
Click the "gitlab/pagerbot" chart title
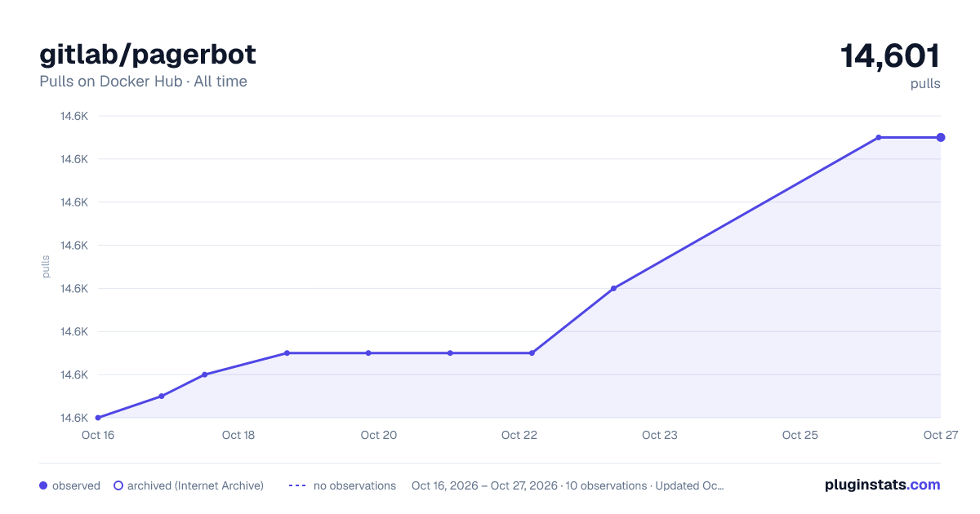point(148,54)
